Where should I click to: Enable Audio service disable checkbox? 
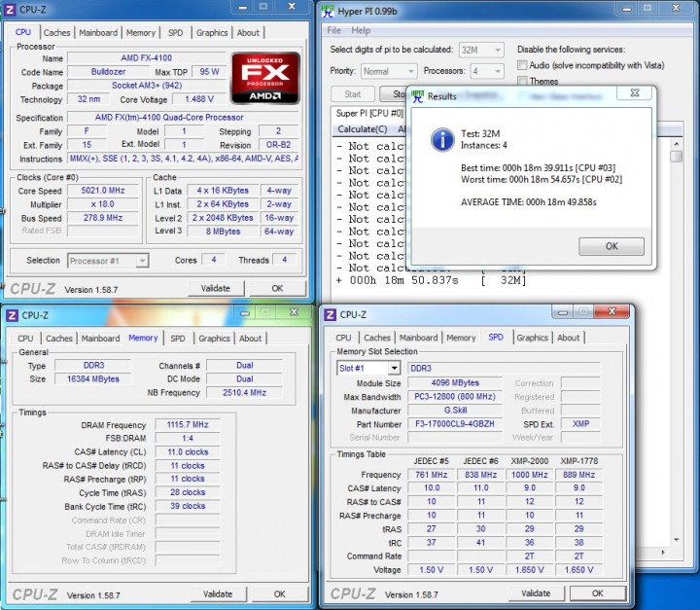coord(522,65)
